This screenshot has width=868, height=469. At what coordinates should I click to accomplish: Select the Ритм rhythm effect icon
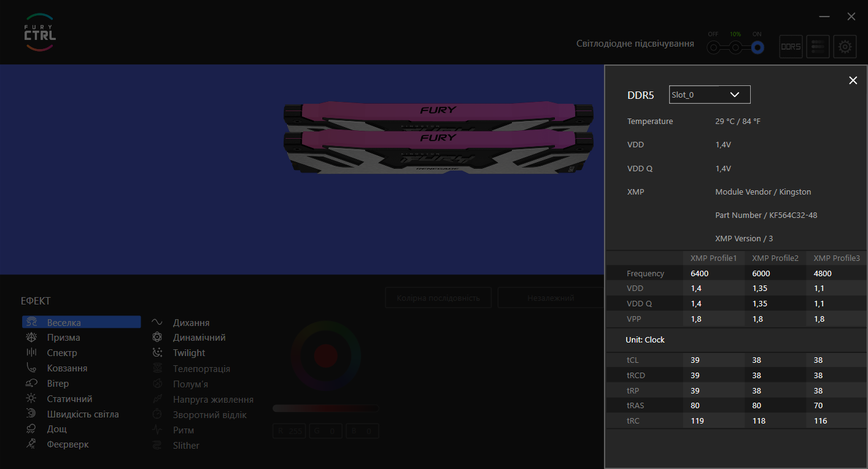point(157,430)
